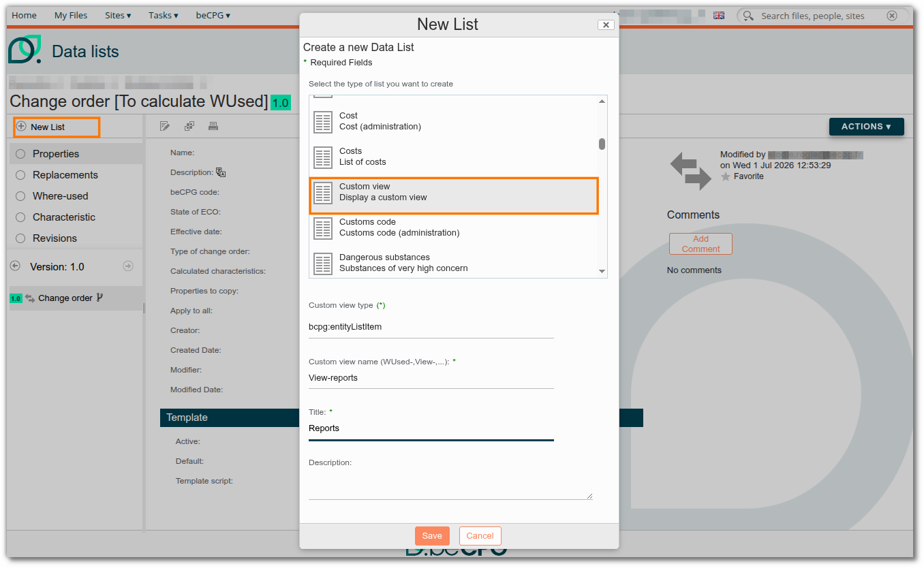Click the Custom view type field
This screenshot has width=924, height=568.
pos(431,327)
